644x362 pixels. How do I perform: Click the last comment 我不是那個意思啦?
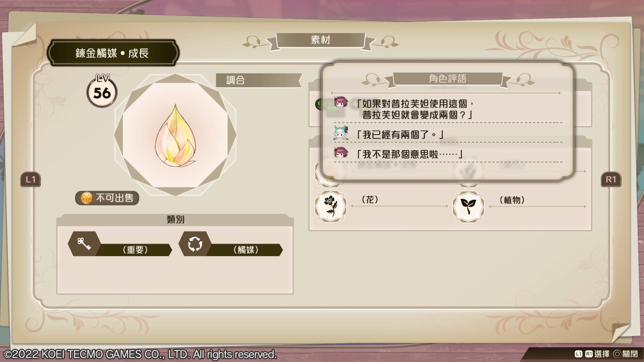[x=409, y=154]
